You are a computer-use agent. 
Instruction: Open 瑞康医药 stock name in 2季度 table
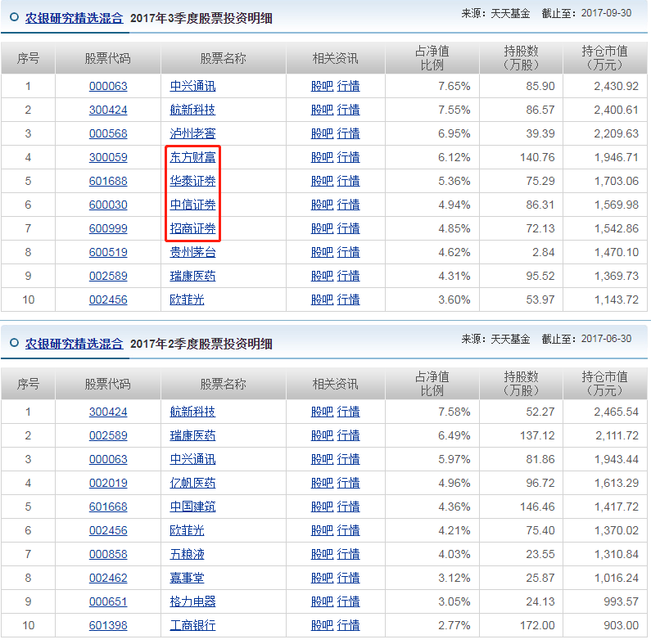tap(192, 435)
